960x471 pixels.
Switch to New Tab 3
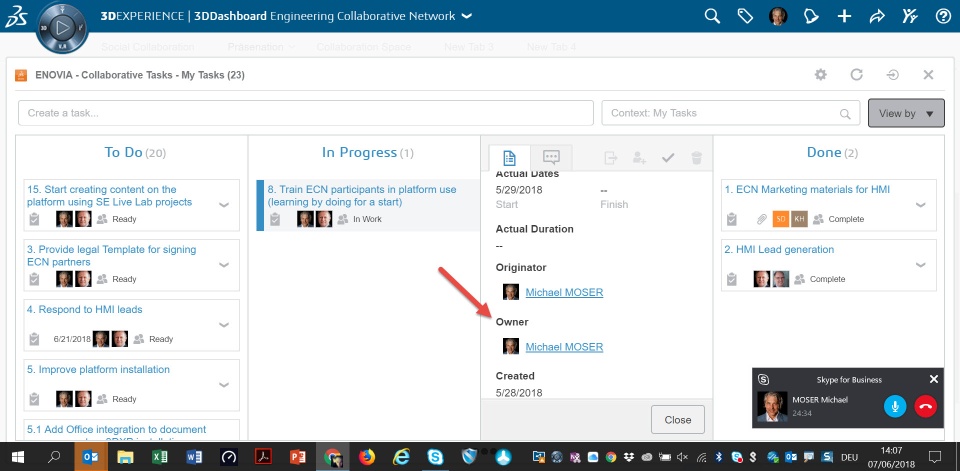469,47
